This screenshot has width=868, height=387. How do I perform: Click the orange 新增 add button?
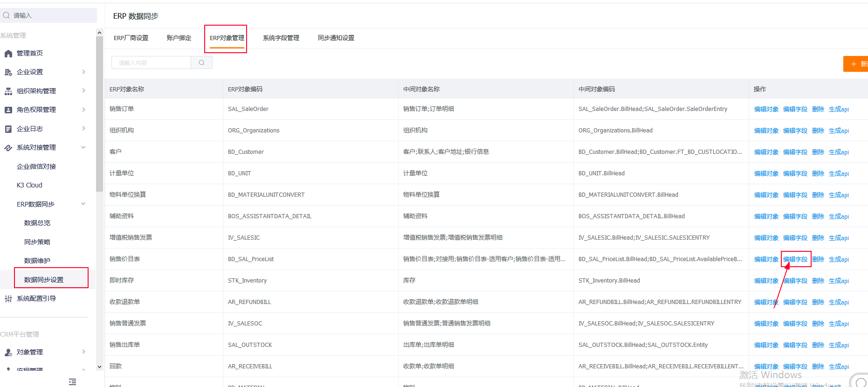(856, 64)
